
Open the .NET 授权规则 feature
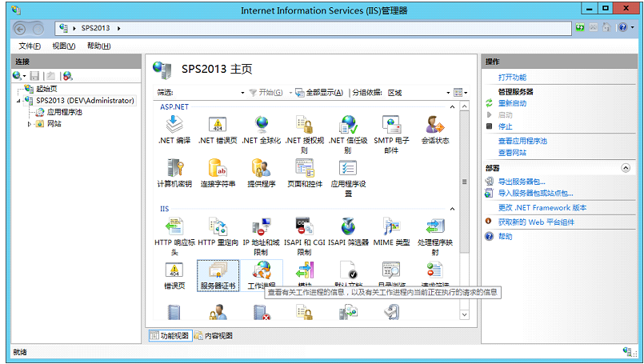point(304,134)
